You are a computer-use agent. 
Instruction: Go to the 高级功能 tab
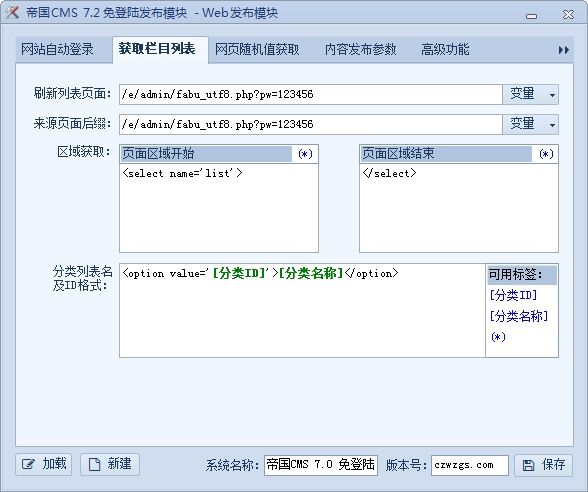(445, 50)
